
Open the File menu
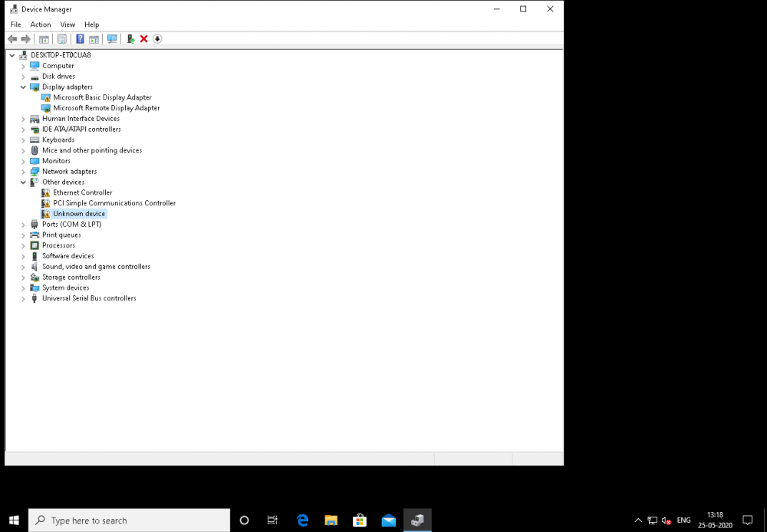click(x=15, y=25)
